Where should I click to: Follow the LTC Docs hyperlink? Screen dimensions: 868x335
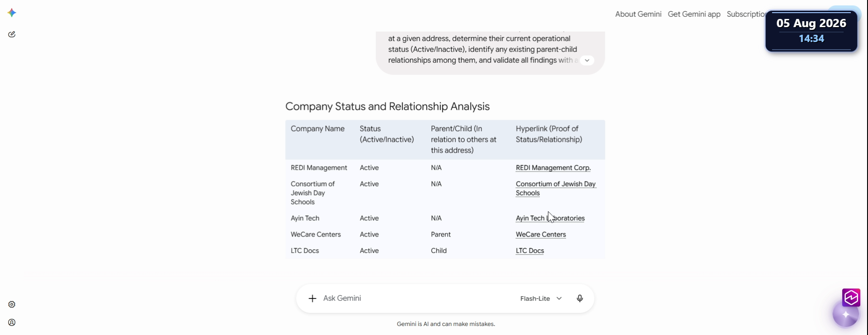coord(530,251)
